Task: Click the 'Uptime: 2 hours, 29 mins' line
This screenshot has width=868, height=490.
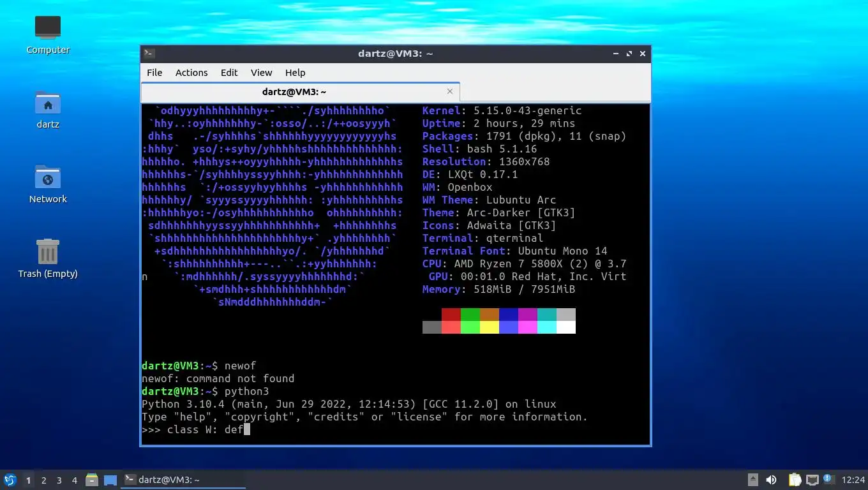Action: (498, 123)
